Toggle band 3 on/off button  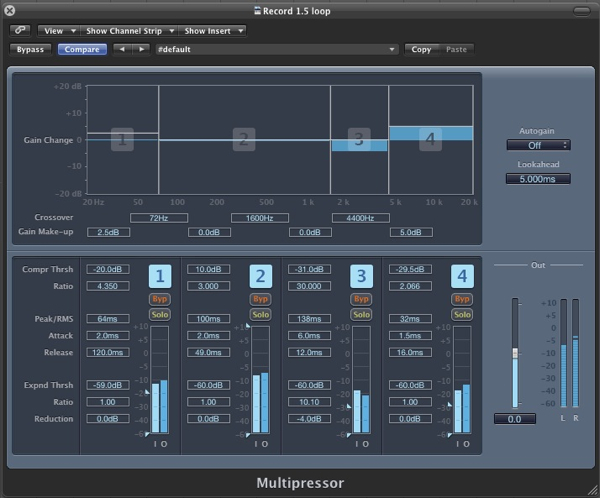[x=362, y=276]
